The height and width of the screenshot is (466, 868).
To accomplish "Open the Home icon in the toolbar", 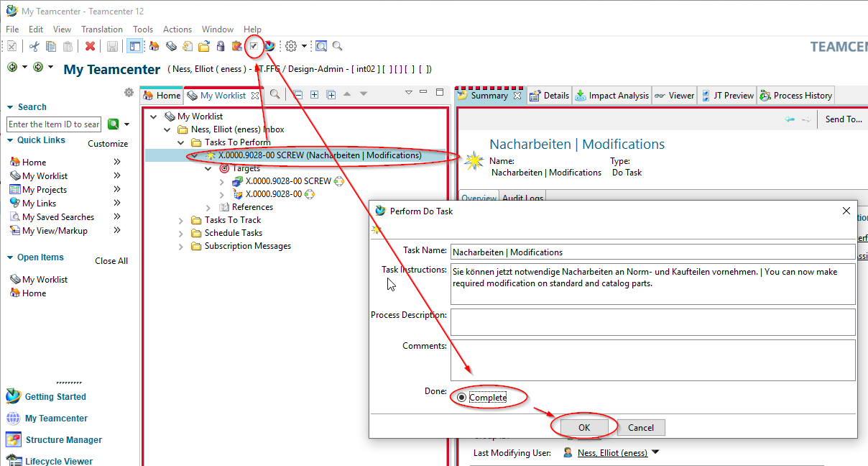I will point(154,47).
